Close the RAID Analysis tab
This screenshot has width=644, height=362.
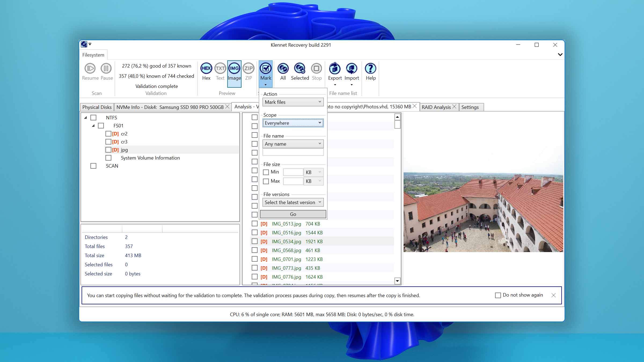pyautogui.click(x=454, y=106)
